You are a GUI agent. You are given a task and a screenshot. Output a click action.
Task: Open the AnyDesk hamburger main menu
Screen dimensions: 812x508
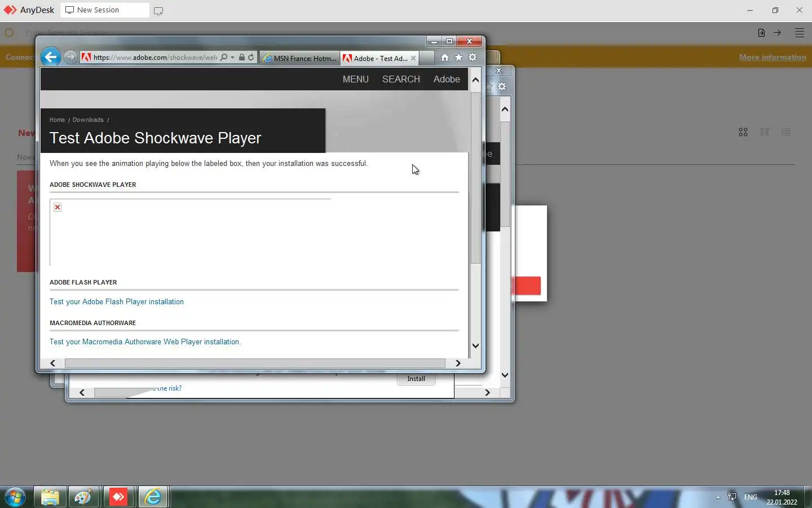(x=800, y=33)
